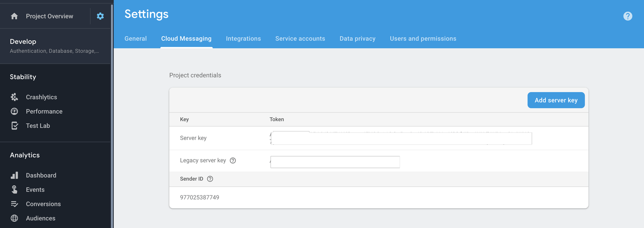Show help for Legacy server key
Screen dimensions: 644x228
[x=233, y=160]
